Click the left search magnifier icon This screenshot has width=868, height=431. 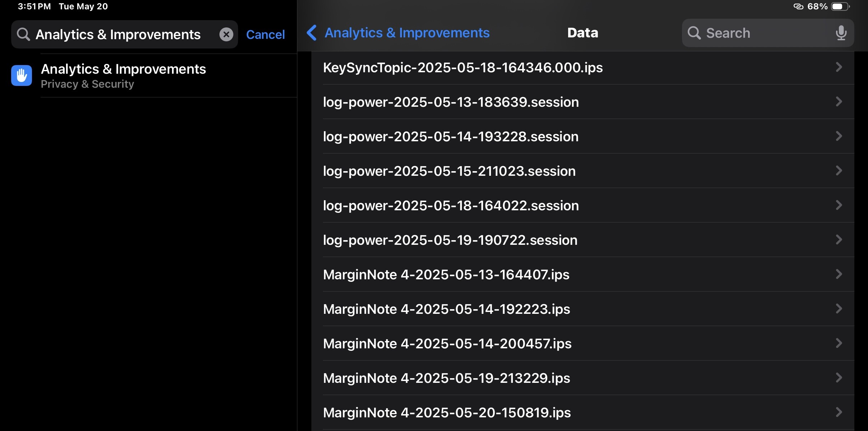pyautogui.click(x=23, y=35)
